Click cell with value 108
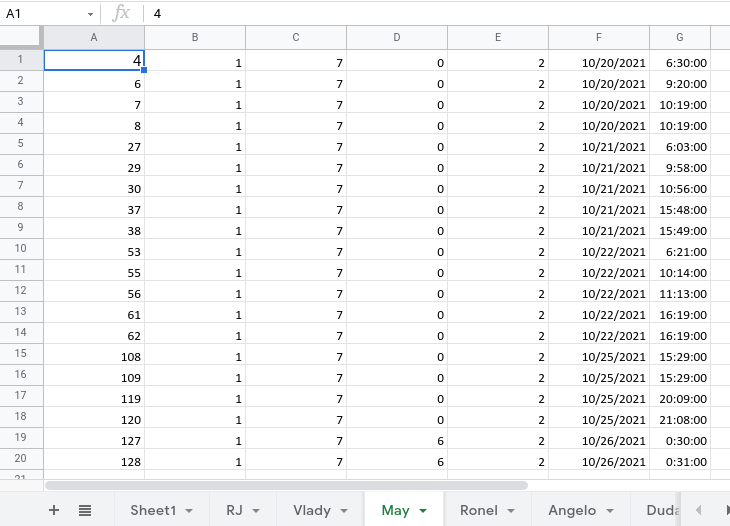Image resolution: width=730 pixels, height=526 pixels. point(94,354)
